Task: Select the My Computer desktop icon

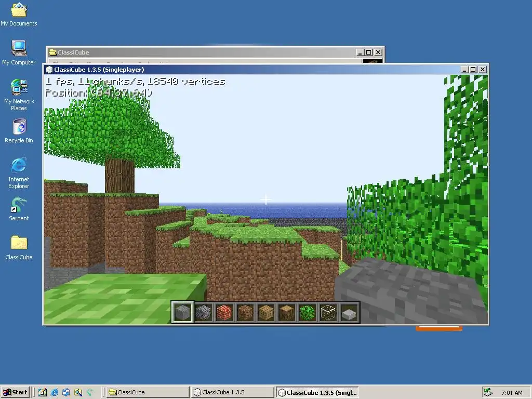Action: tap(19, 52)
